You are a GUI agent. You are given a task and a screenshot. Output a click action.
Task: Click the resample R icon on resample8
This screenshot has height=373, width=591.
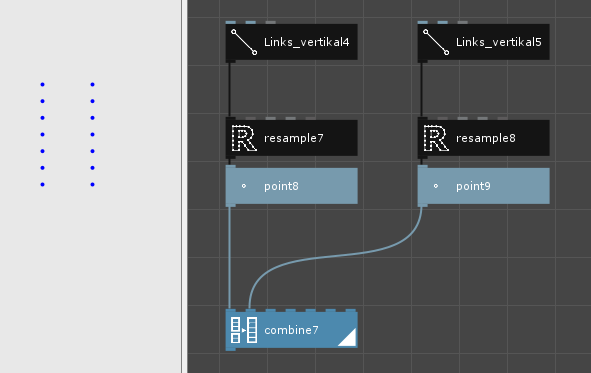click(436, 138)
